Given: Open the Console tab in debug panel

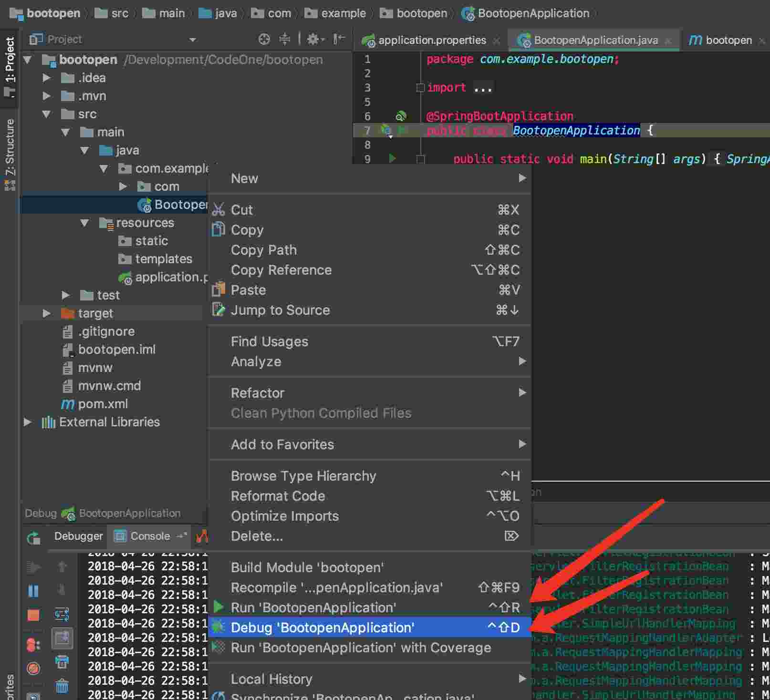Looking at the screenshot, I should 150,536.
